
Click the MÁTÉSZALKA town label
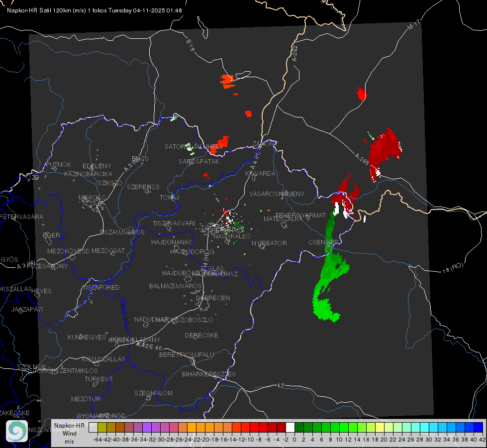[x=283, y=219]
